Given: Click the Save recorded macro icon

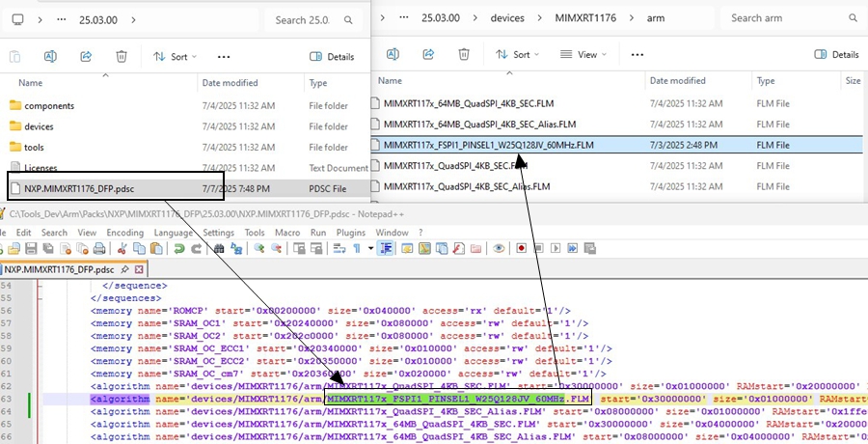Looking at the screenshot, I should [589, 248].
